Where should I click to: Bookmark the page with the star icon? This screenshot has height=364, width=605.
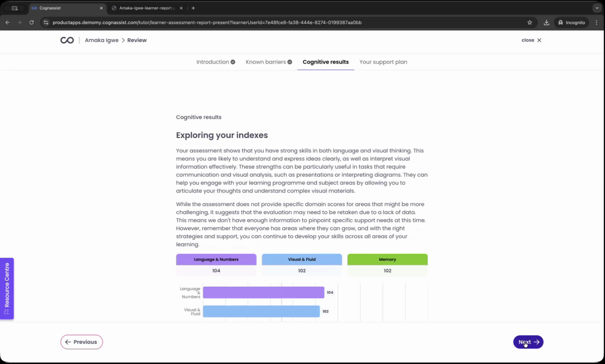[x=529, y=22]
